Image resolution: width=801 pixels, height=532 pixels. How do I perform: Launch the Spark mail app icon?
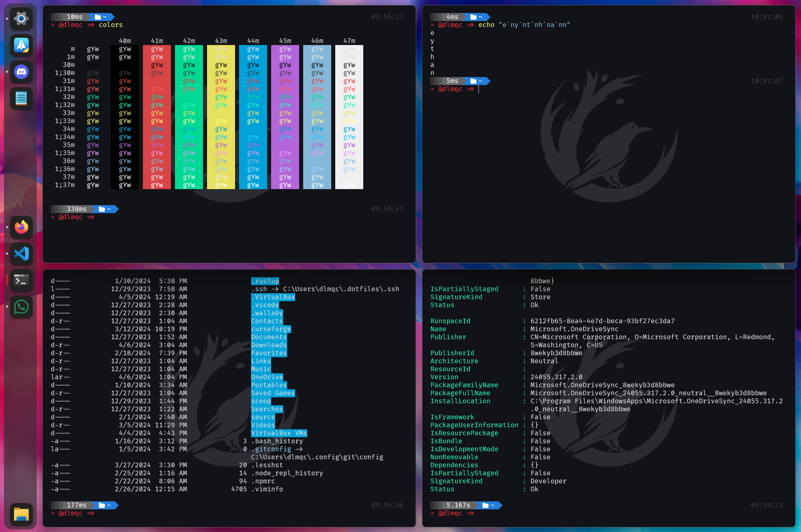[21, 45]
